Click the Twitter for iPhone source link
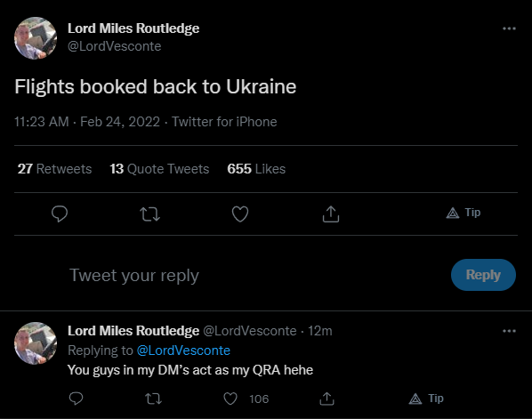 [224, 122]
